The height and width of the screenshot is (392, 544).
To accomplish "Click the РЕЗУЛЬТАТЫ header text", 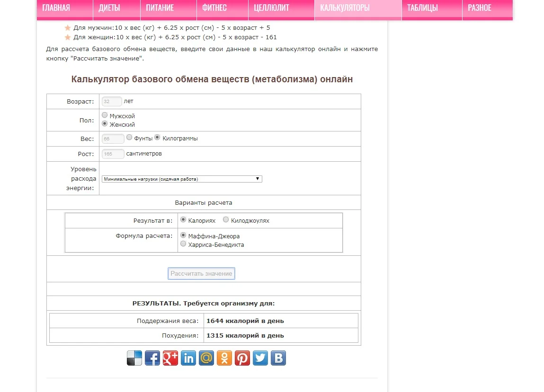I will coord(204,303).
